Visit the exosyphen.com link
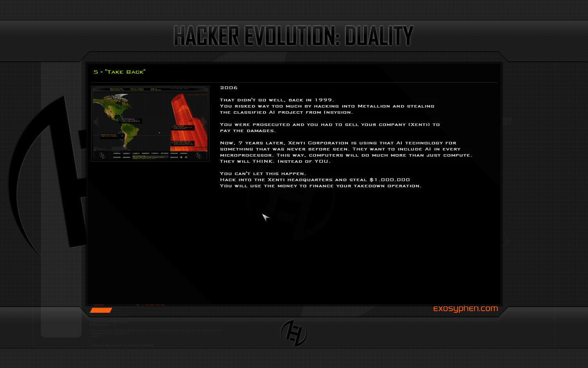This screenshot has height=368, width=588. click(465, 309)
